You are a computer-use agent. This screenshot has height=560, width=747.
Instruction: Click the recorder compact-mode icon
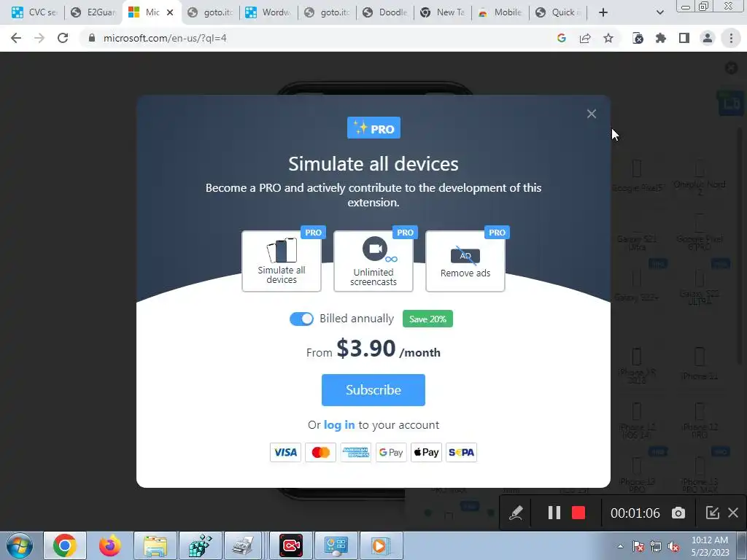[x=712, y=513]
